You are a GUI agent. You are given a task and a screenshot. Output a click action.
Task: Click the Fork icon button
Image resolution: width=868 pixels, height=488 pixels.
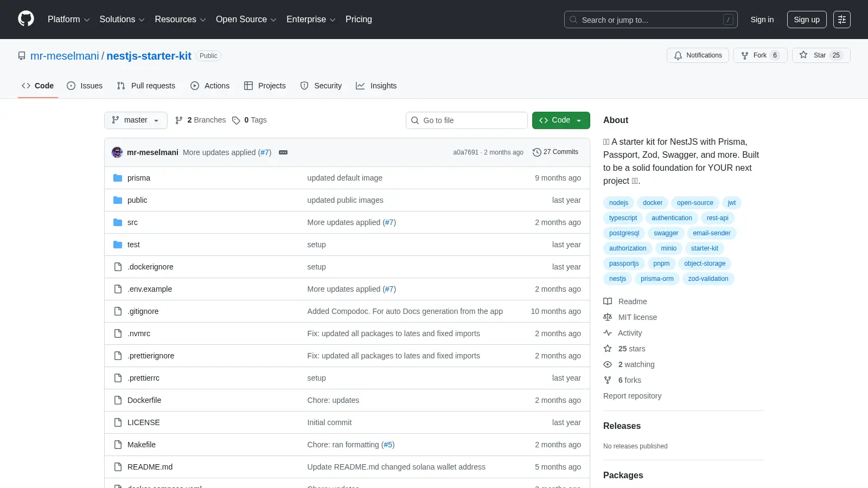[745, 55]
